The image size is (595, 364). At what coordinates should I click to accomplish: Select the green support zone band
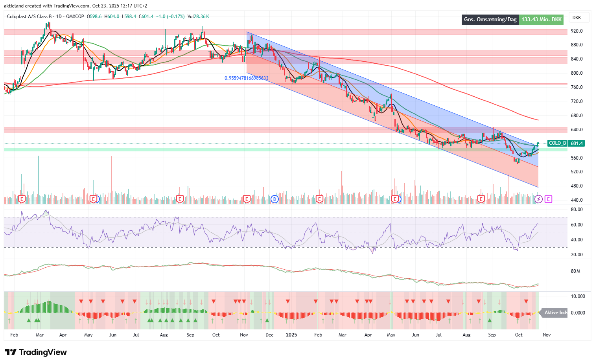click(286, 150)
